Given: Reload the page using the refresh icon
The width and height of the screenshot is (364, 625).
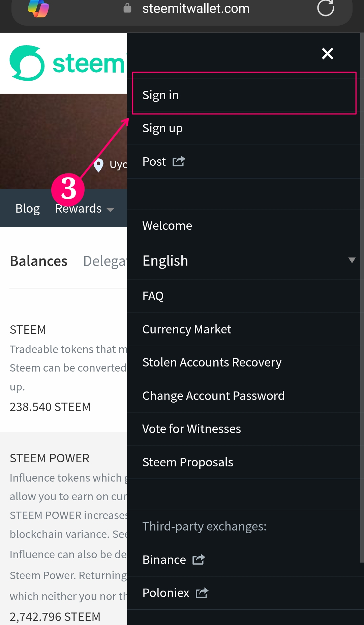Looking at the screenshot, I should (326, 8).
